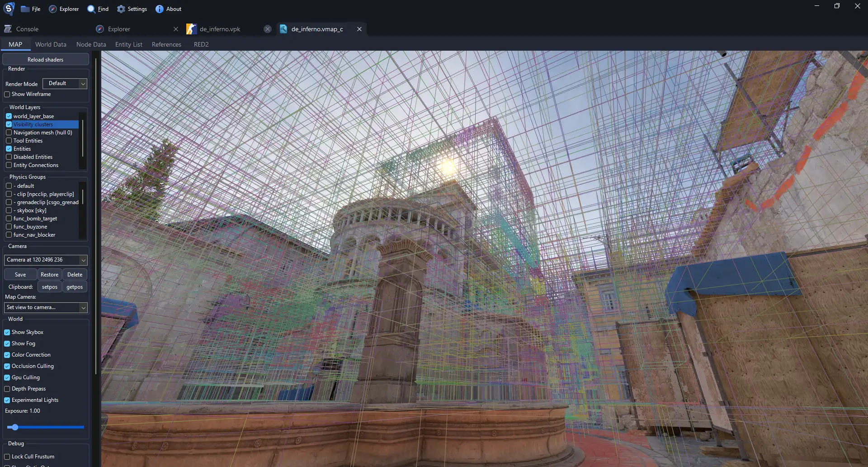The width and height of the screenshot is (868, 467).
Task: Enable Lock Cull Frustum
Action: [7, 457]
